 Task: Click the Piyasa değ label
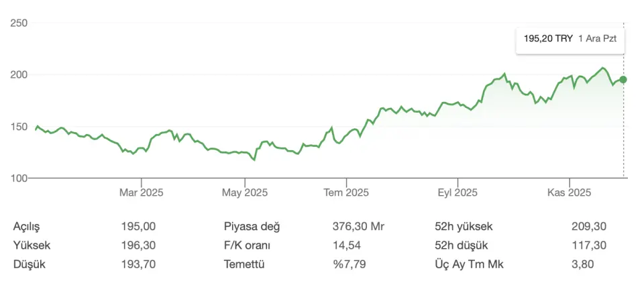click(252, 227)
